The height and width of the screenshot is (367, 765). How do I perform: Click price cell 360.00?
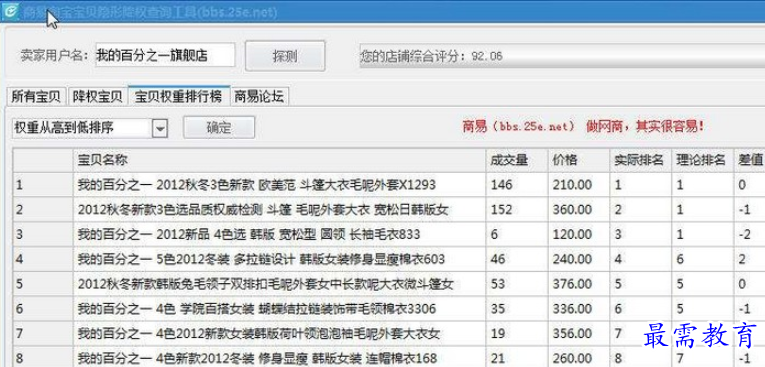click(572, 210)
